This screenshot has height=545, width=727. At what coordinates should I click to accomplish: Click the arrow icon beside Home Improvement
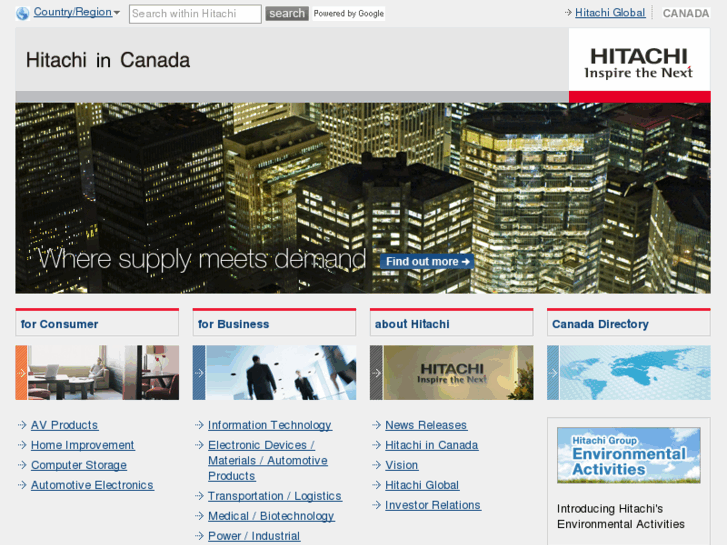point(22,444)
